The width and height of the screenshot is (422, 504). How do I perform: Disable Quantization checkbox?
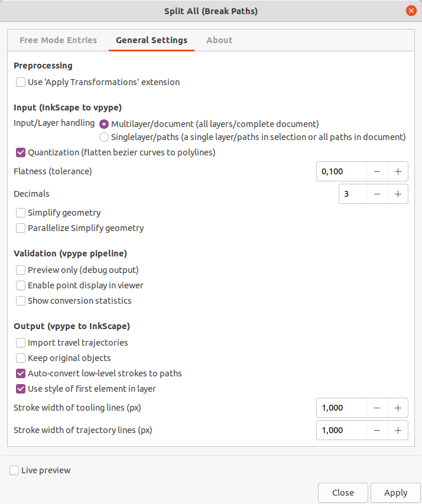pos(21,152)
